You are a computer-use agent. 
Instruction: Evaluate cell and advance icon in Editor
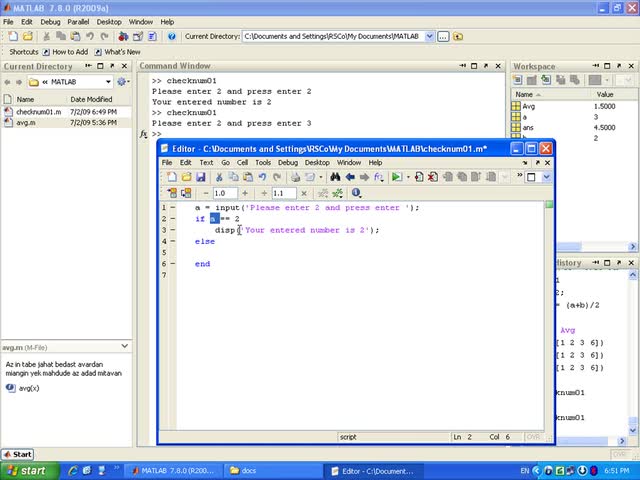click(x=186, y=193)
